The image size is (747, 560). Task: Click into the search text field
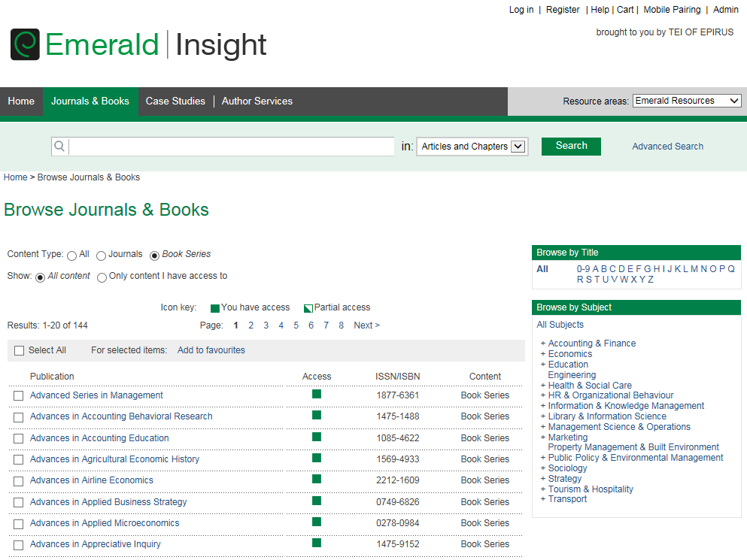(232, 146)
